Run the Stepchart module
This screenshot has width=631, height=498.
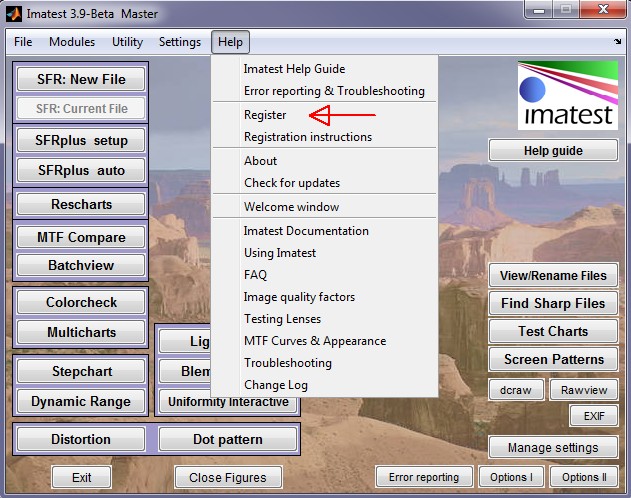[81, 371]
